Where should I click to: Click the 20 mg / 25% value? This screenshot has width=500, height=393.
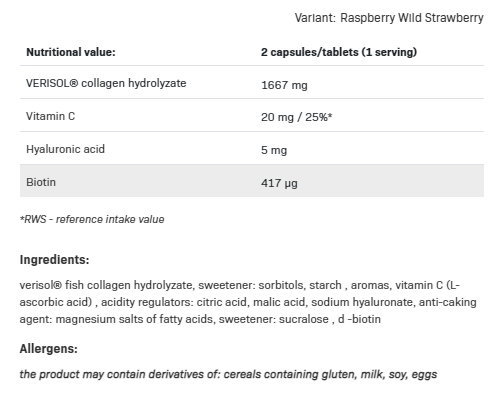point(296,117)
